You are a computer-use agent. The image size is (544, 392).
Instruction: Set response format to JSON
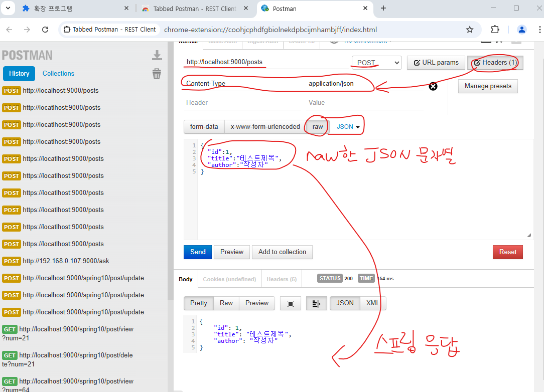coord(345,303)
